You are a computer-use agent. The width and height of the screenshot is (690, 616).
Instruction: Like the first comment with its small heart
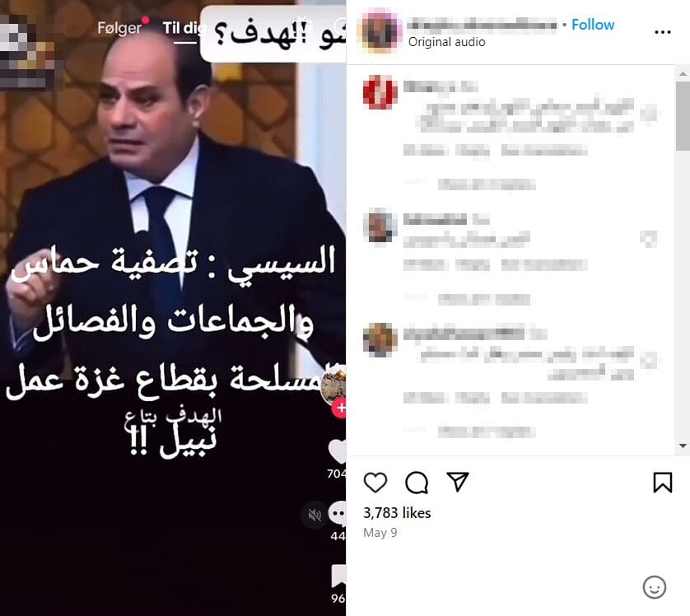(648, 114)
